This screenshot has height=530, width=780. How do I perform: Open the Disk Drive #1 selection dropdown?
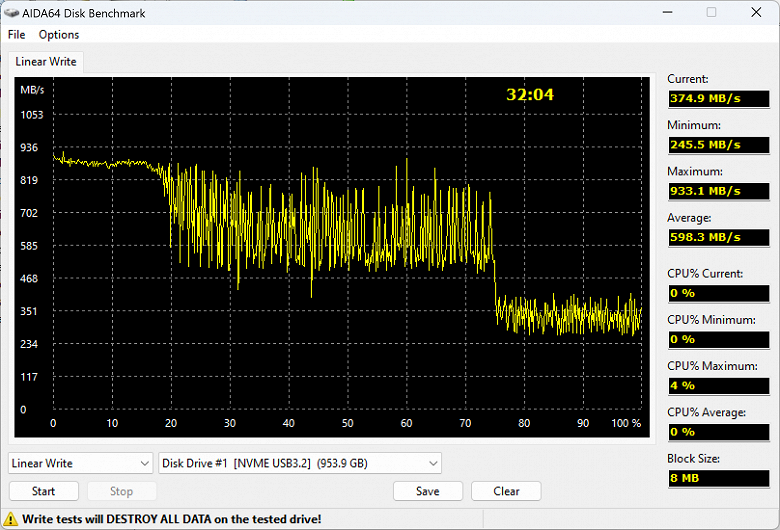[299, 463]
